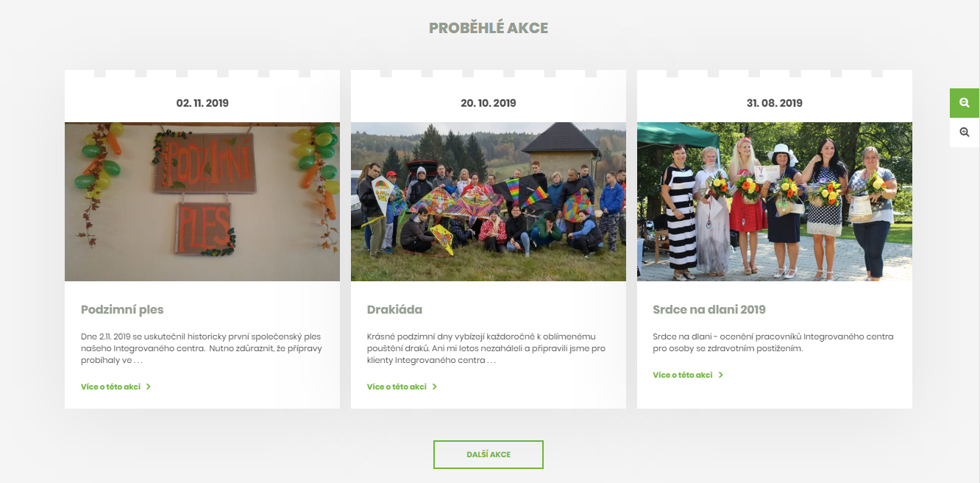This screenshot has height=483, width=980.
Task: Click the arrow next to Drakiáda's more link
Action: 434,387
